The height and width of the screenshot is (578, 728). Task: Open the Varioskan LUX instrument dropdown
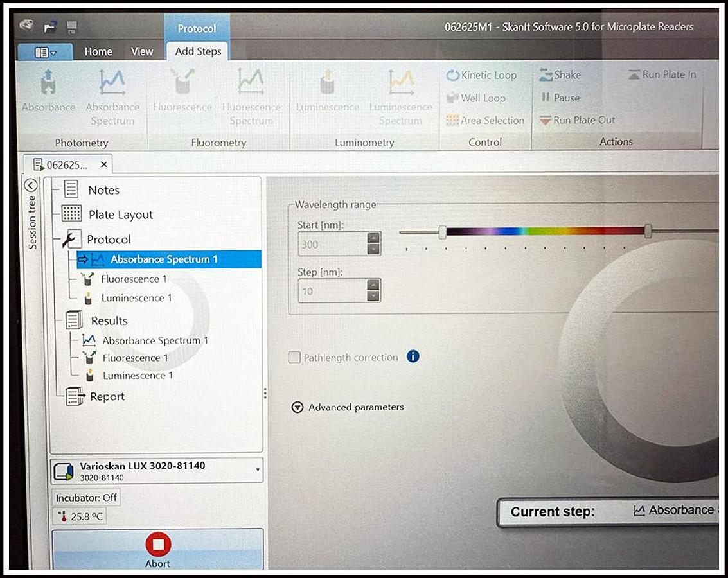(258, 470)
